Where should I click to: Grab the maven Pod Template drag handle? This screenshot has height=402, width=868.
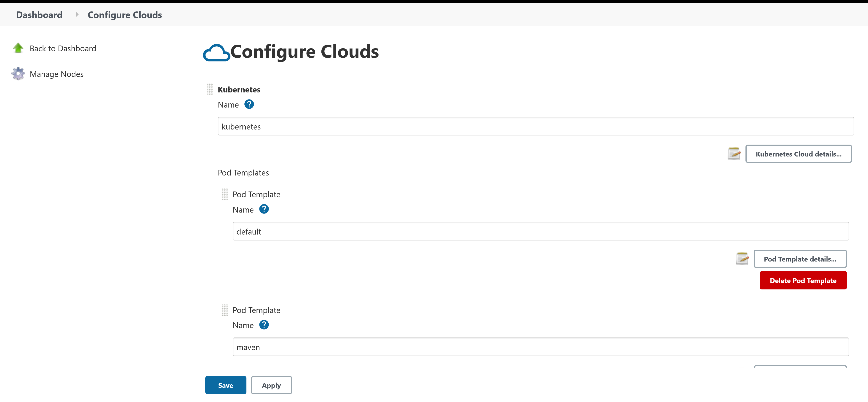pos(225,310)
